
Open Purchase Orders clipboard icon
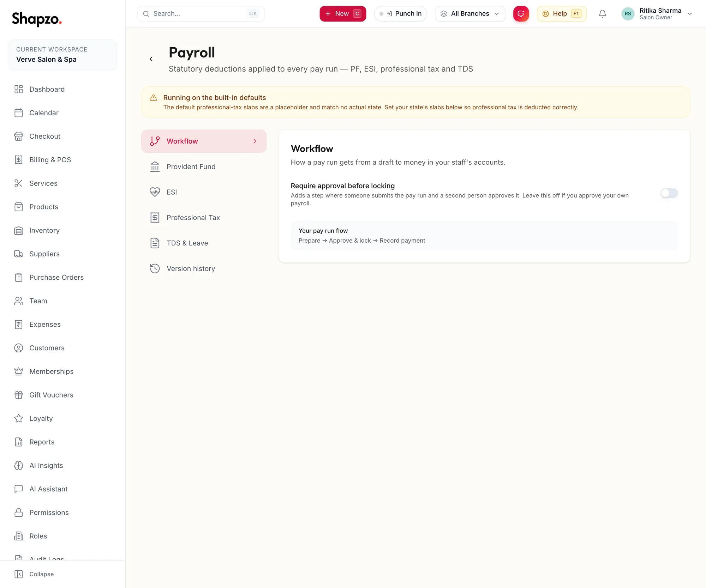coord(19,278)
